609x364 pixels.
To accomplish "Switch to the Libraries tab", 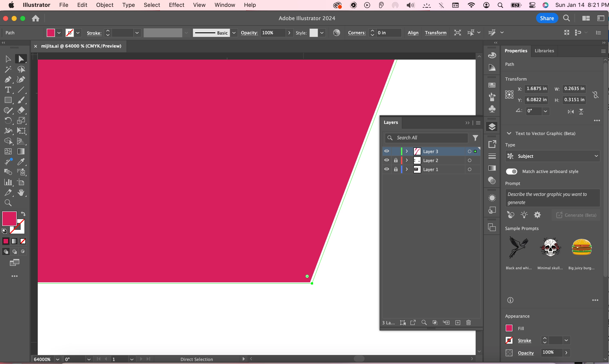I will pyautogui.click(x=544, y=51).
